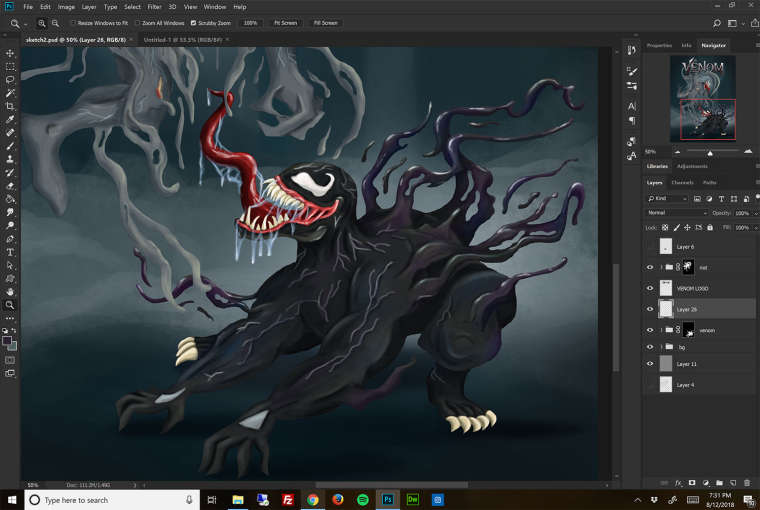
Task: Select the Zoom tool in toolbar
Action: click(10, 305)
